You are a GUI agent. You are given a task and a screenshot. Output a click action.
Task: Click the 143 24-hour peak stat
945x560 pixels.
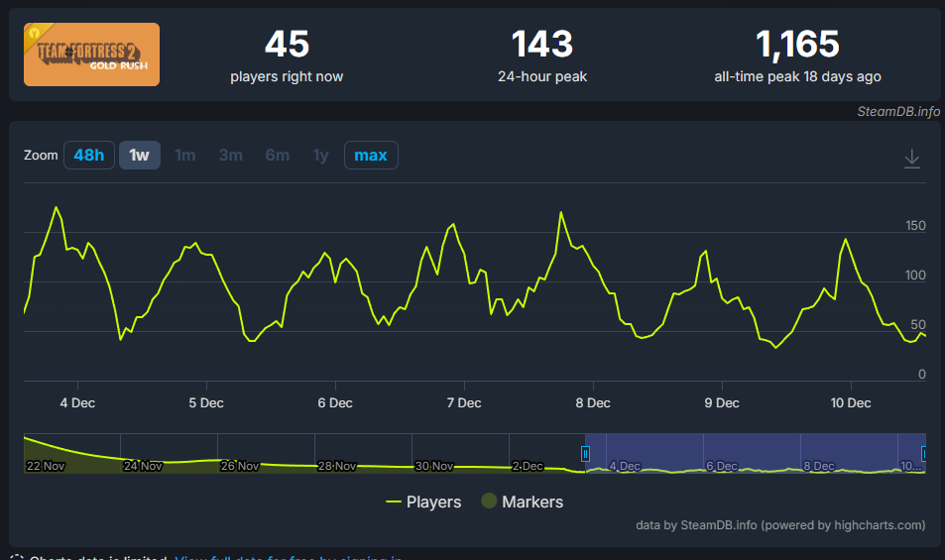coord(542,56)
